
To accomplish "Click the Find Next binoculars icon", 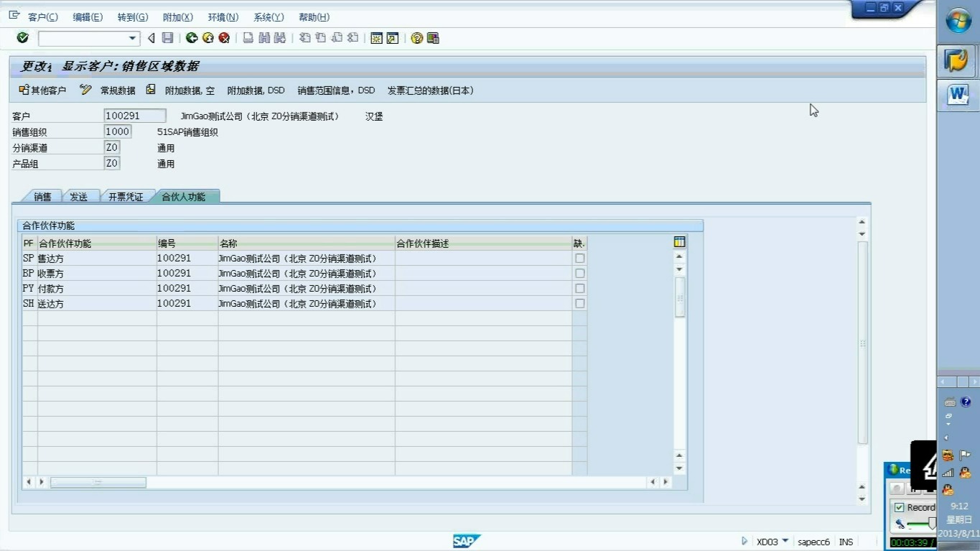I will click(280, 38).
